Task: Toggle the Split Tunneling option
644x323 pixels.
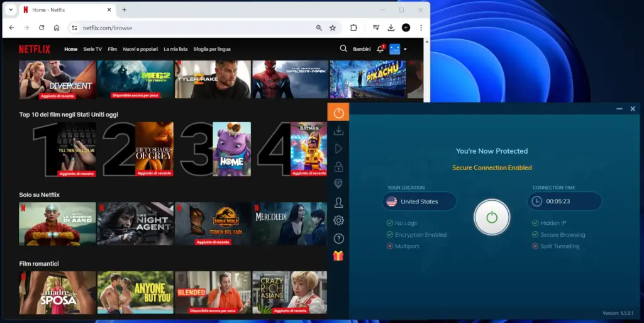Action: [x=555, y=246]
